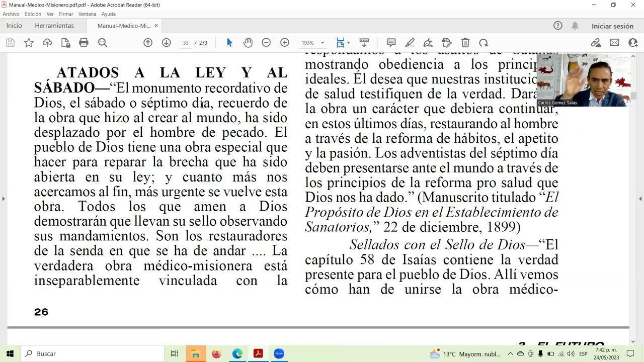Select the highlighter pen tool

point(410,43)
